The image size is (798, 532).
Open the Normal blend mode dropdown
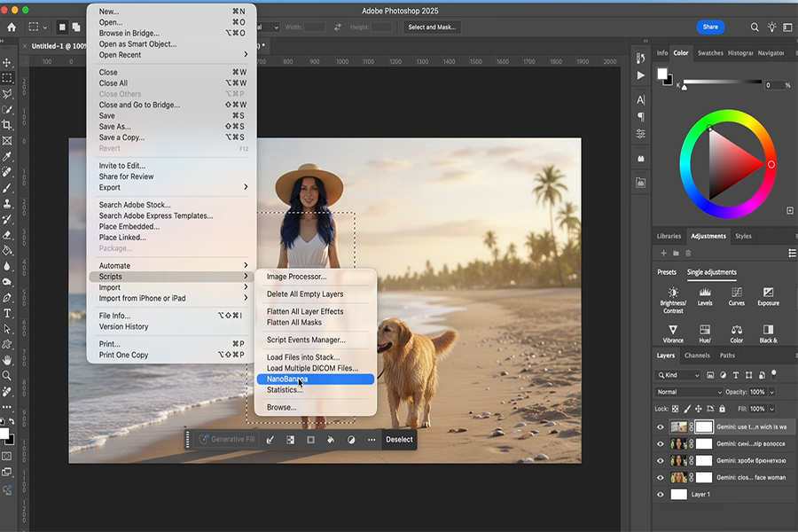point(689,392)
